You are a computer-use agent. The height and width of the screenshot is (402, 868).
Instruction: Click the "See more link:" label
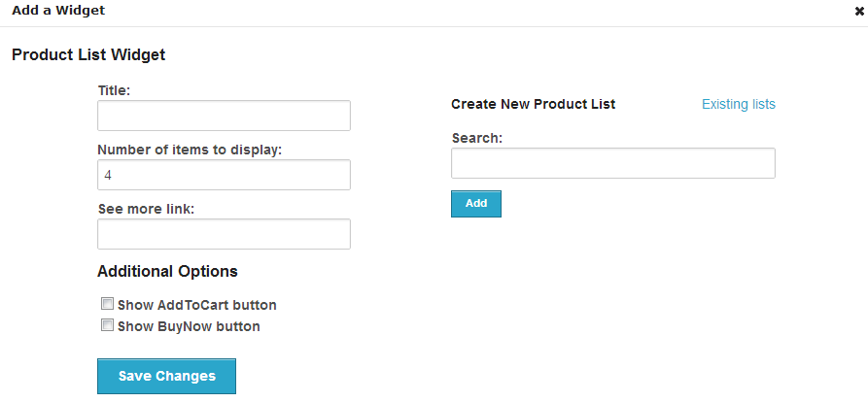(146, 209)
